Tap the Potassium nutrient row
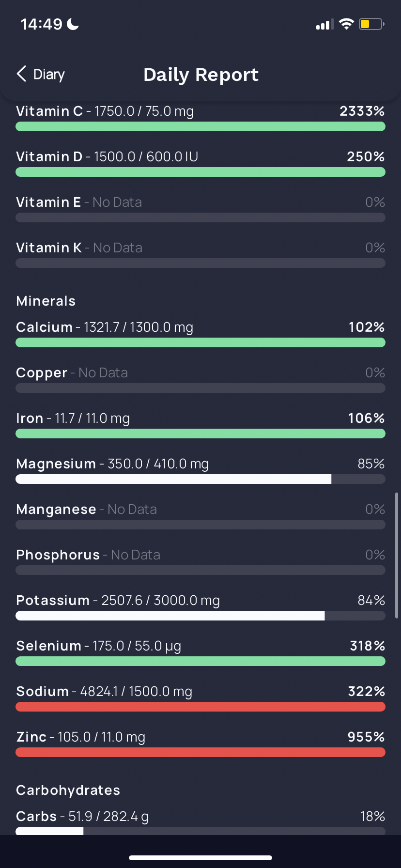The height and width of the screenshot is (868, 401). (200, 606)
